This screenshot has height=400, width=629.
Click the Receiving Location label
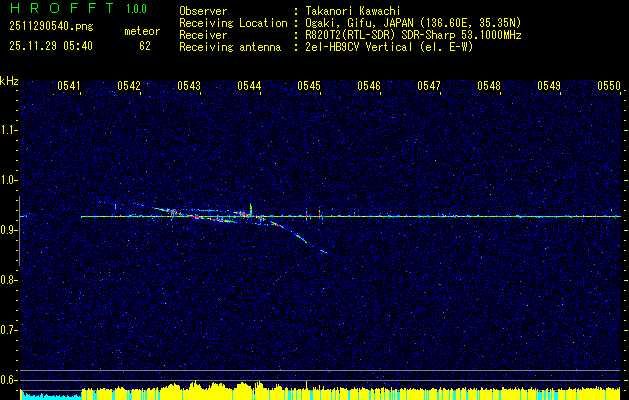pyautogui.click(x=233, y=23)
